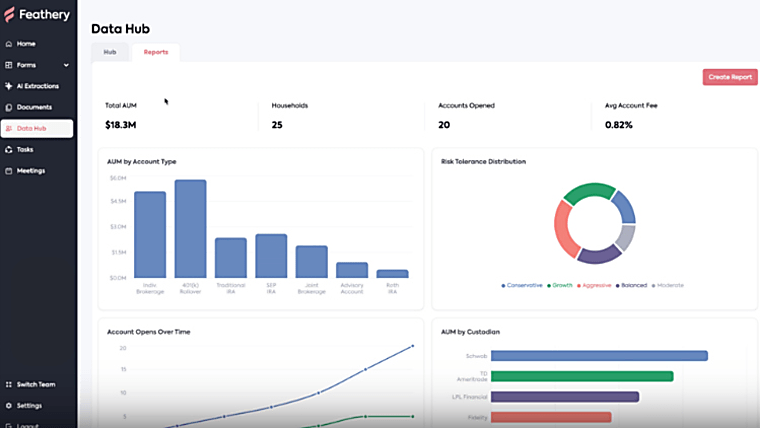Click the Forms grid icon

point(9,65)
